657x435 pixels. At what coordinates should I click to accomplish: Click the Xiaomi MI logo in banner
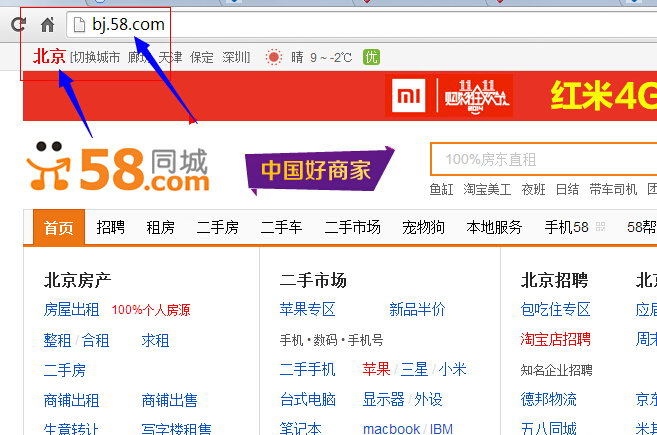click(x=409, y=96)
